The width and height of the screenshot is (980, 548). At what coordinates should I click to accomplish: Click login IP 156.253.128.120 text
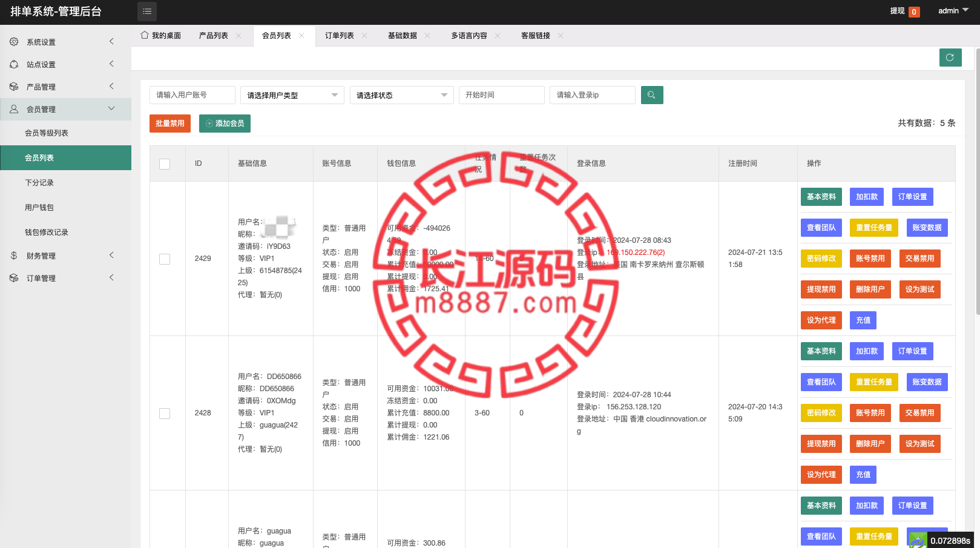tap(634, 407)
